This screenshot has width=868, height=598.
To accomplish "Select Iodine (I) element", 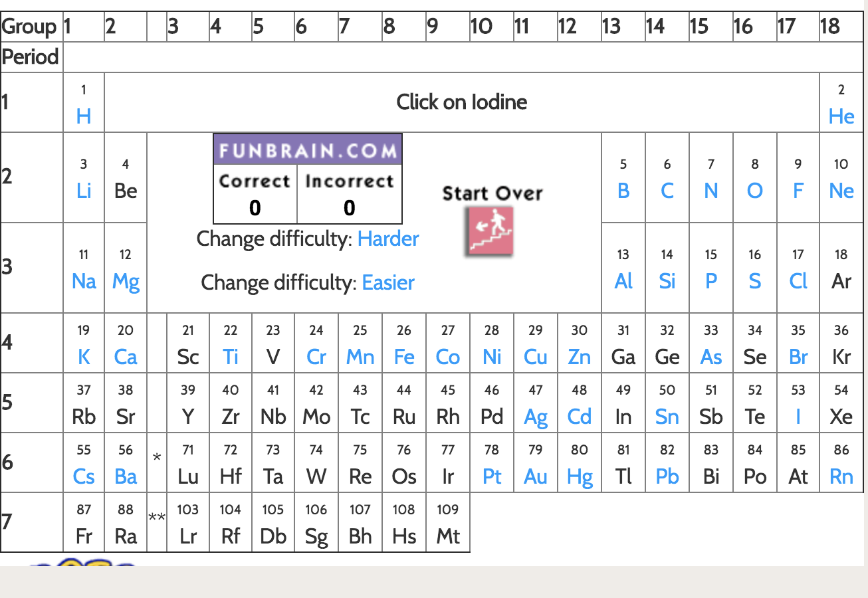I will (x=798, y=417).
